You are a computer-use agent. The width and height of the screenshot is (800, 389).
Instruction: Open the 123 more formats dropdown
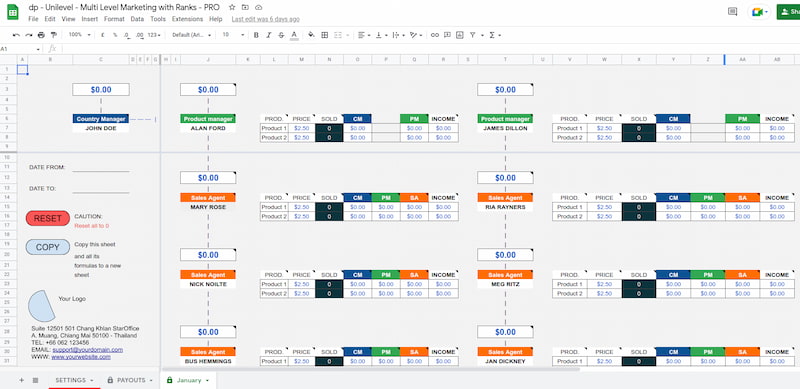click(154, 35)
